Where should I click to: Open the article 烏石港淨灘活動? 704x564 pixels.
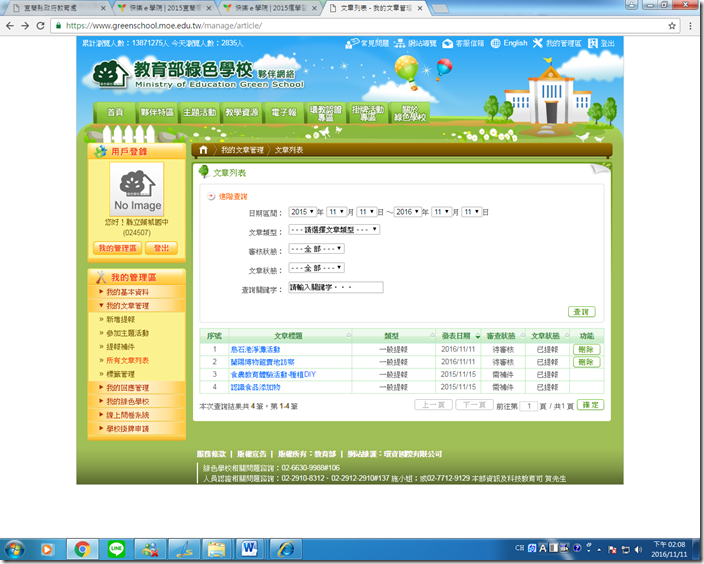click(x=255, y=349)
